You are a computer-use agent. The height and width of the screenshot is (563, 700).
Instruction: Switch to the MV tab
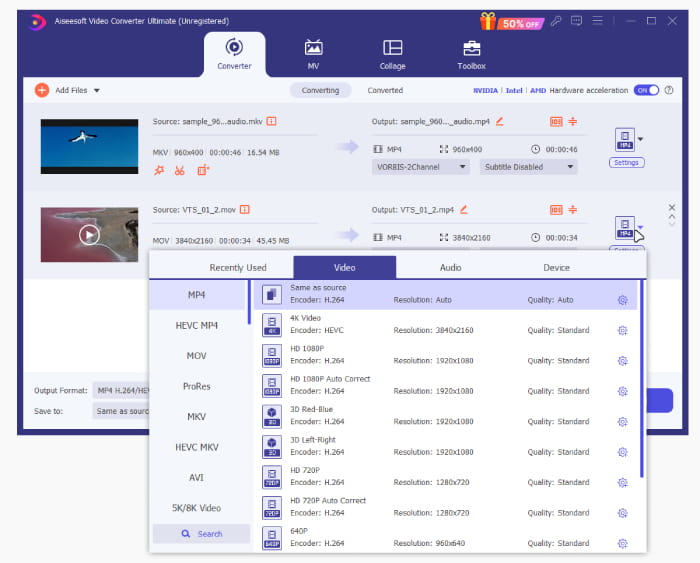313,54
